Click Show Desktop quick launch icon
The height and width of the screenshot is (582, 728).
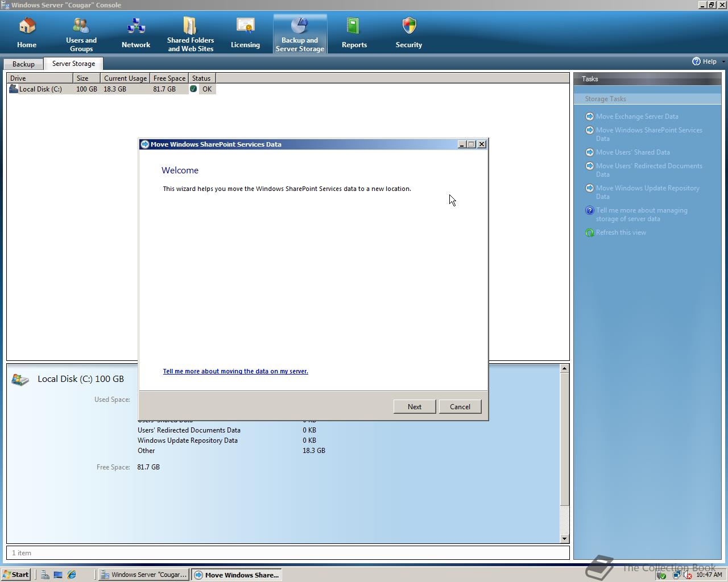58,575
